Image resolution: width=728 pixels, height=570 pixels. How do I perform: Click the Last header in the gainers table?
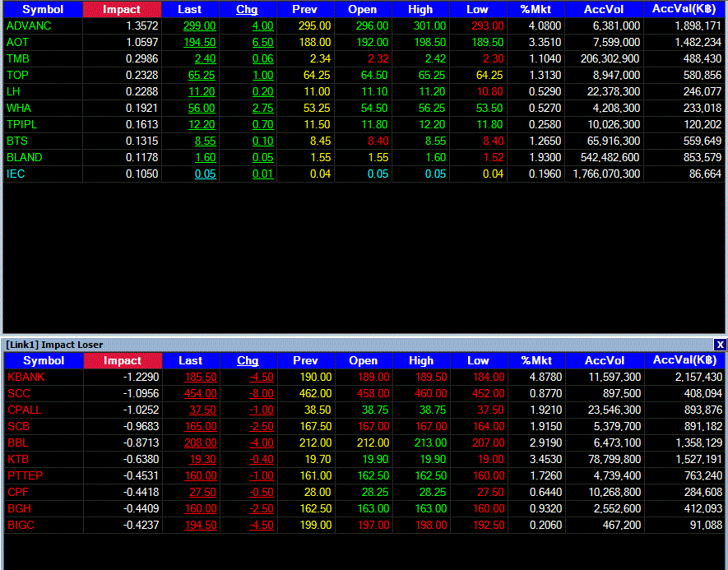coord(190,9)
